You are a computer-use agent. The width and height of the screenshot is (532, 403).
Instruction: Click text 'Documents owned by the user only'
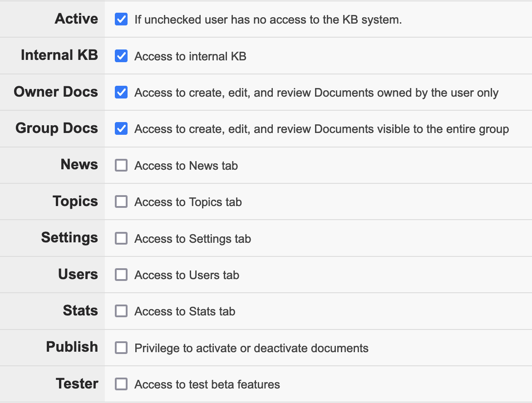click(406, 93)
